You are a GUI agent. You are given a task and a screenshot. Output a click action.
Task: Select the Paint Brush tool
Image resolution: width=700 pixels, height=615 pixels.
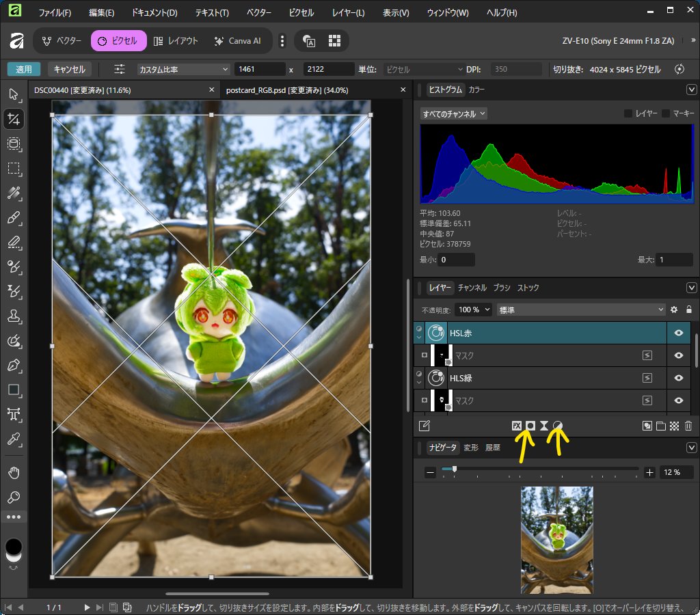tap(14, 218)
